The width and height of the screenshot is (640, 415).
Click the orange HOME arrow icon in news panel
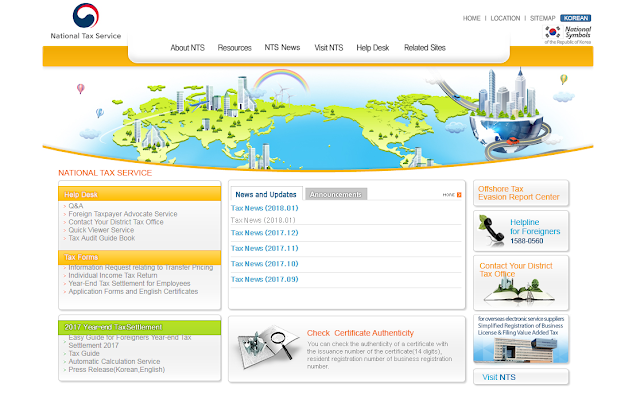[459, 195]
